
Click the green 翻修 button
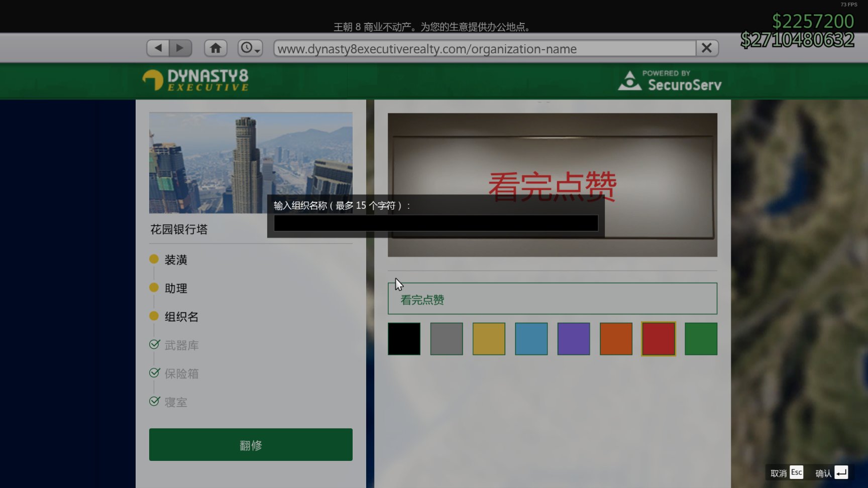coord(251,445)
